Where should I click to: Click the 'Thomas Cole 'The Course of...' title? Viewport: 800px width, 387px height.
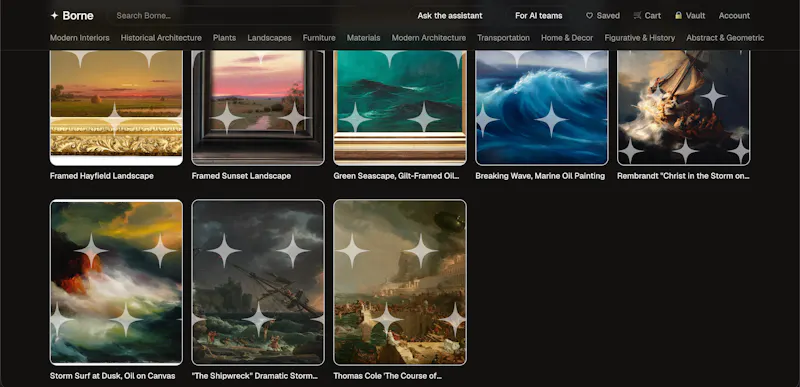click(388, 376)
